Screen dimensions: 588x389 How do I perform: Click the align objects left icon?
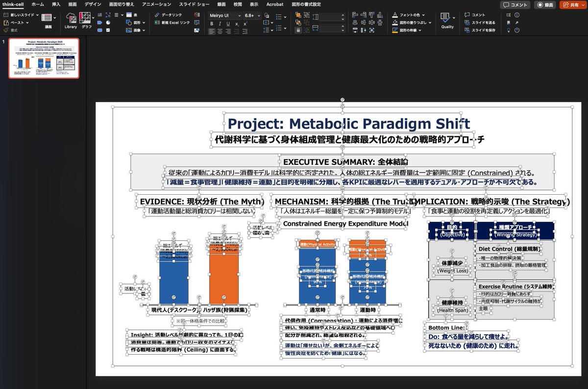[355, 14]
